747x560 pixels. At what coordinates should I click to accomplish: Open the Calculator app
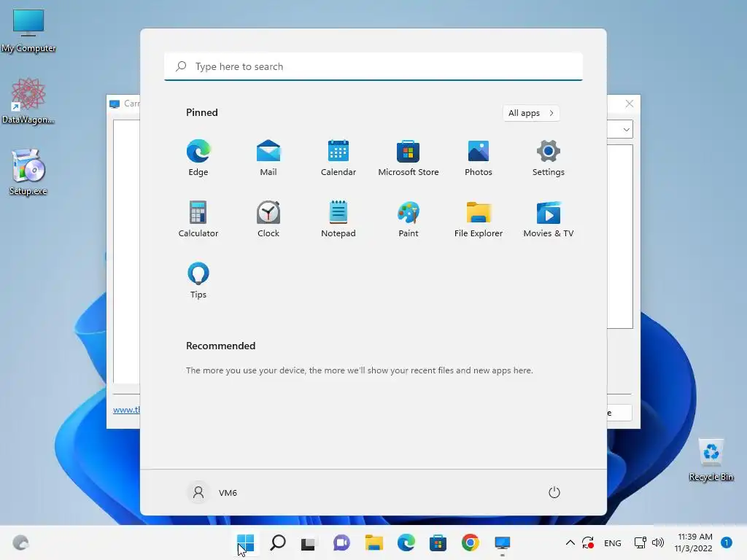pyautogui.click(x=198, y=219)
